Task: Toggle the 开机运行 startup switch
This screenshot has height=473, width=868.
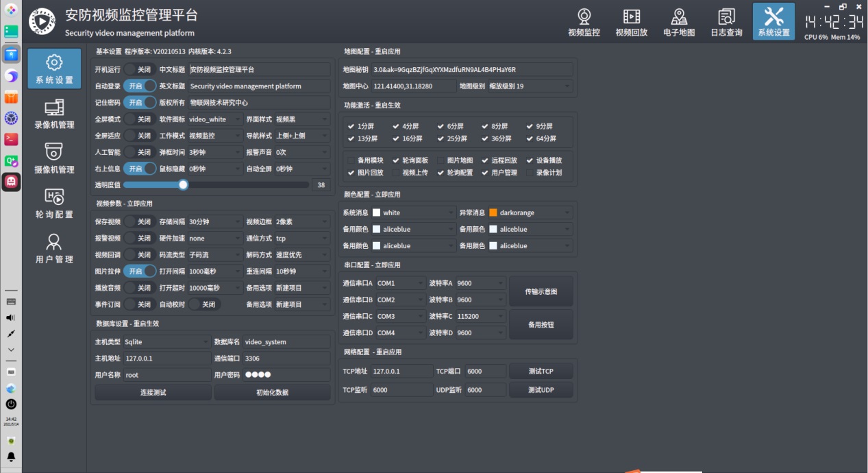Action: click(140, 69)
